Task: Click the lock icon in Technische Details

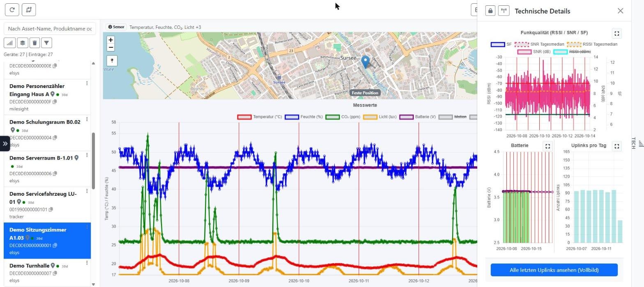Action: [490, 11]
